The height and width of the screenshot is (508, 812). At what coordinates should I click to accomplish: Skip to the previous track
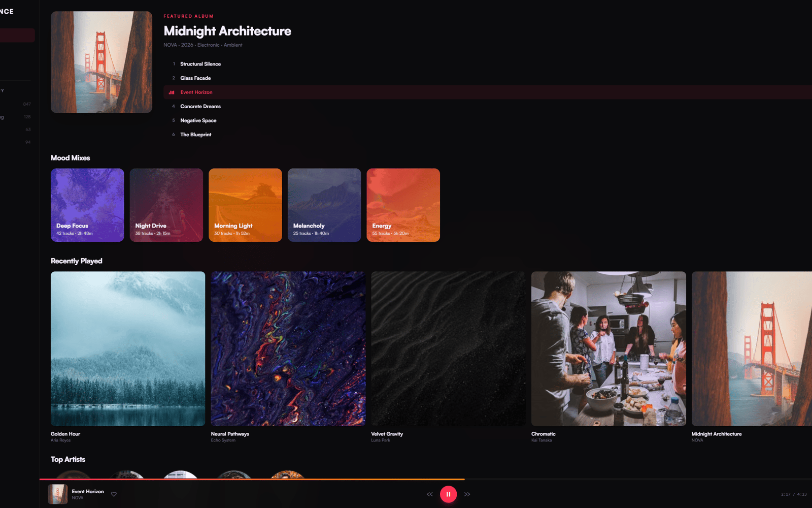[x=430, y=494]
